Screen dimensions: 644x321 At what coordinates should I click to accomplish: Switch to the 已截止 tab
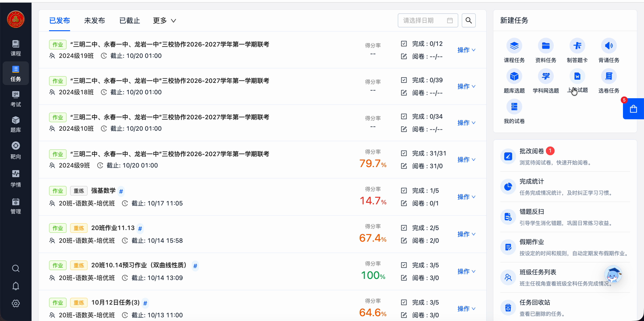130,21
